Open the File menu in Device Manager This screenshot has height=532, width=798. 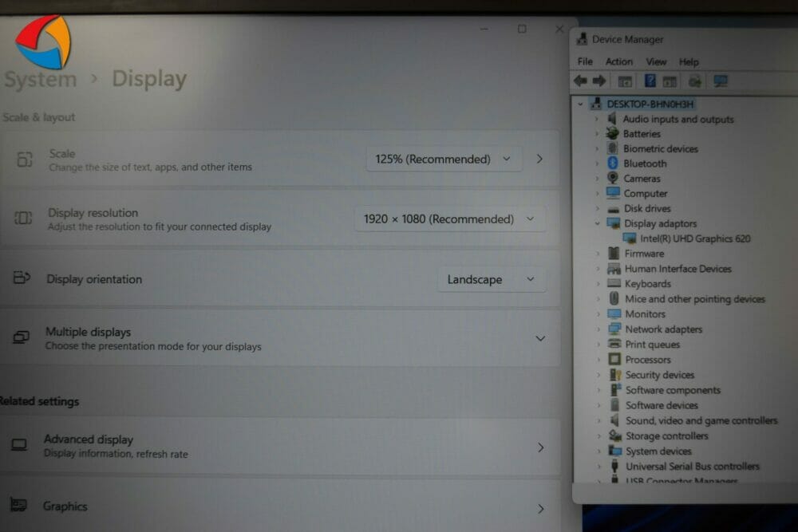click(x=585, y=61)
